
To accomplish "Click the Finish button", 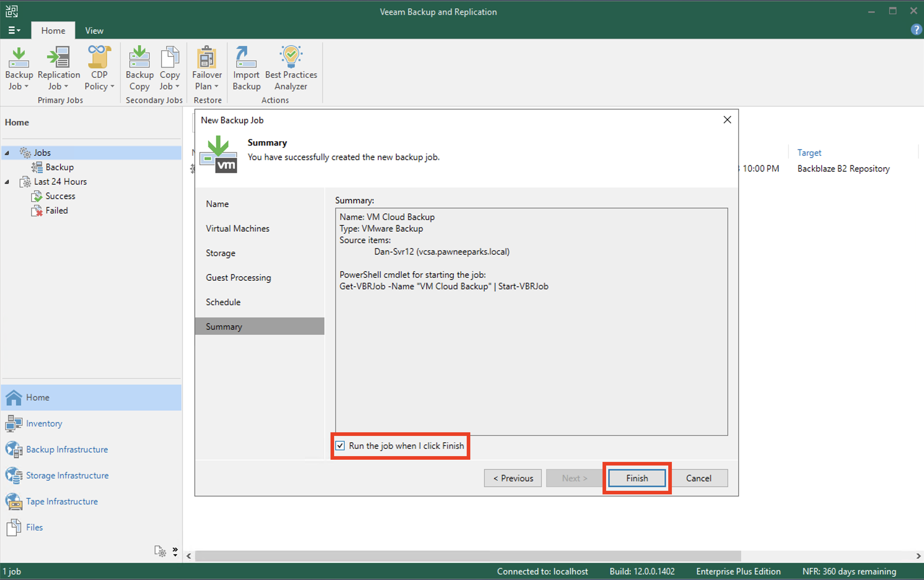I will [x=637, y=478].
